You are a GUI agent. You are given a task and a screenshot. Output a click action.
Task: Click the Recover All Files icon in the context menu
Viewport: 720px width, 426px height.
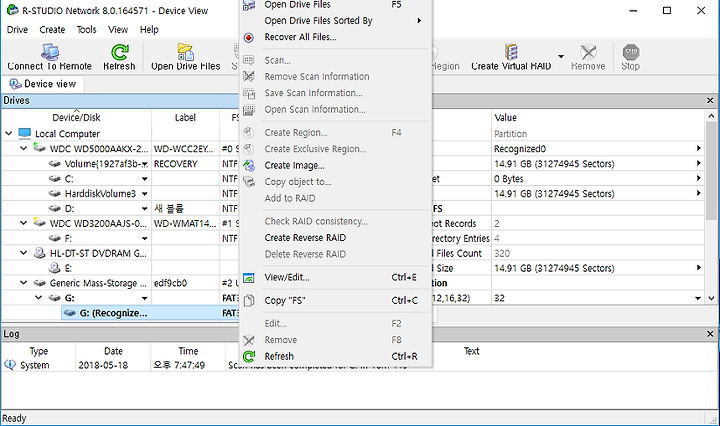tap(249, 38)
